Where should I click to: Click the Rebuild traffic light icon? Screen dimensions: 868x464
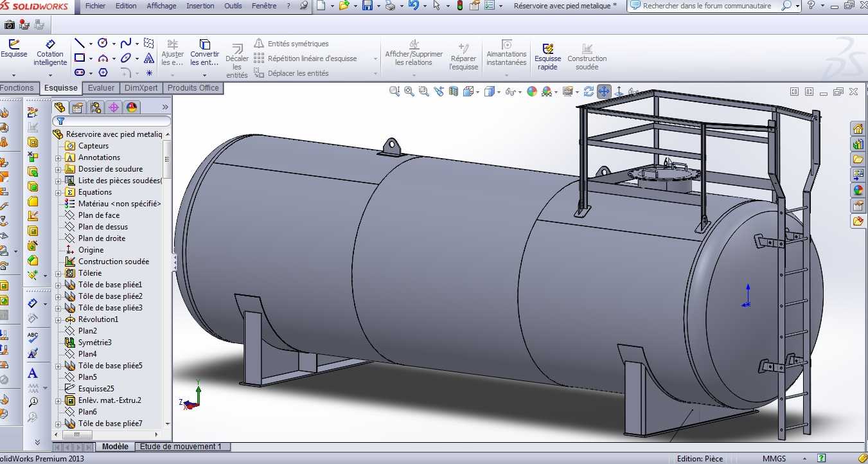click(x=459, y=6)
